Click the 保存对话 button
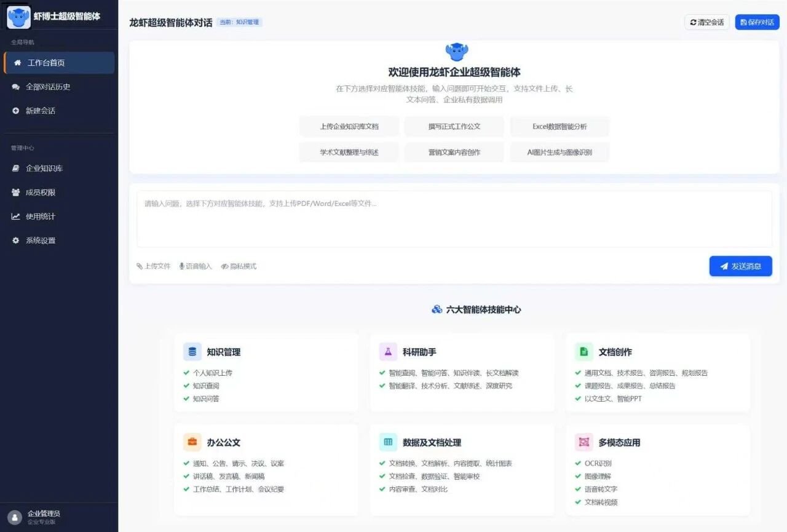The height and width of the screenshot is (532, 787). 757,22
